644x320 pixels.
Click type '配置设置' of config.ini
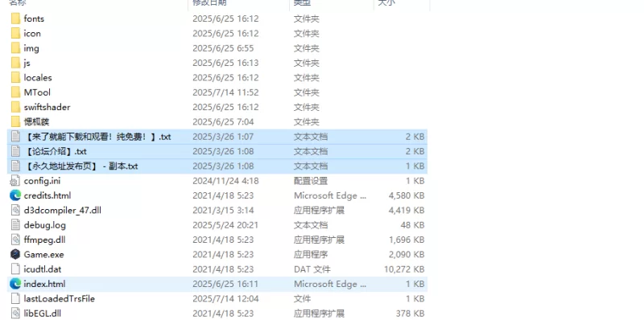point(311,181)
